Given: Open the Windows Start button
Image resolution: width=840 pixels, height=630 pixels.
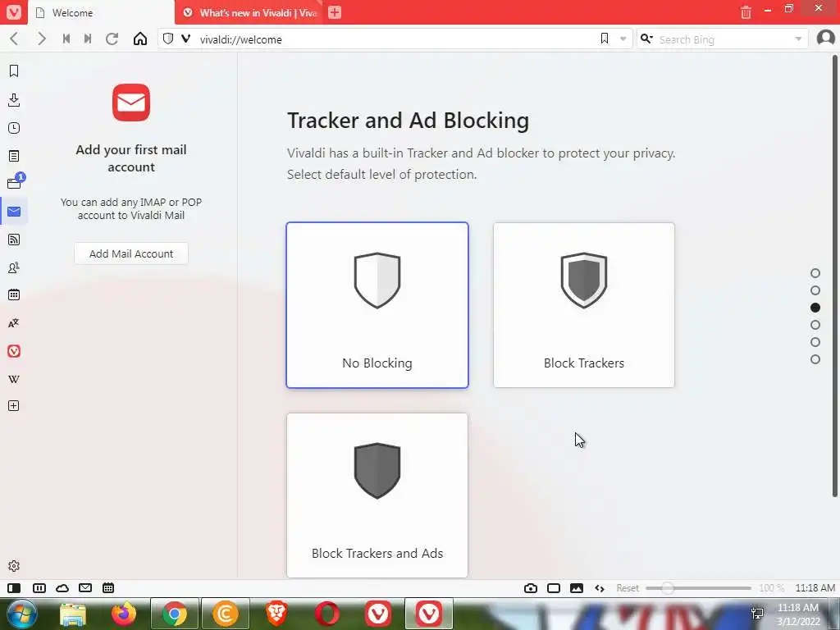Looking at the screenshot, I should (22, 614).
